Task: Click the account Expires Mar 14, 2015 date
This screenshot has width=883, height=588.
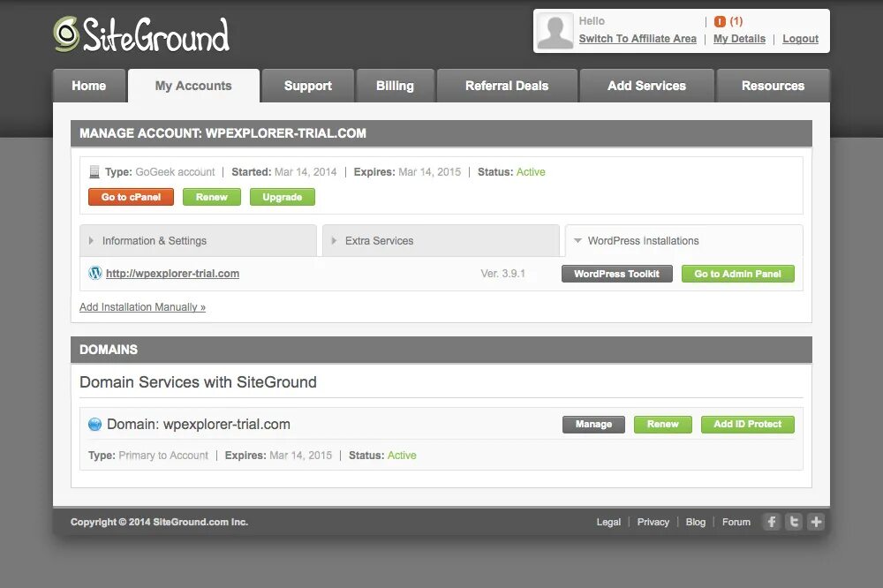Action: [430, 172]
